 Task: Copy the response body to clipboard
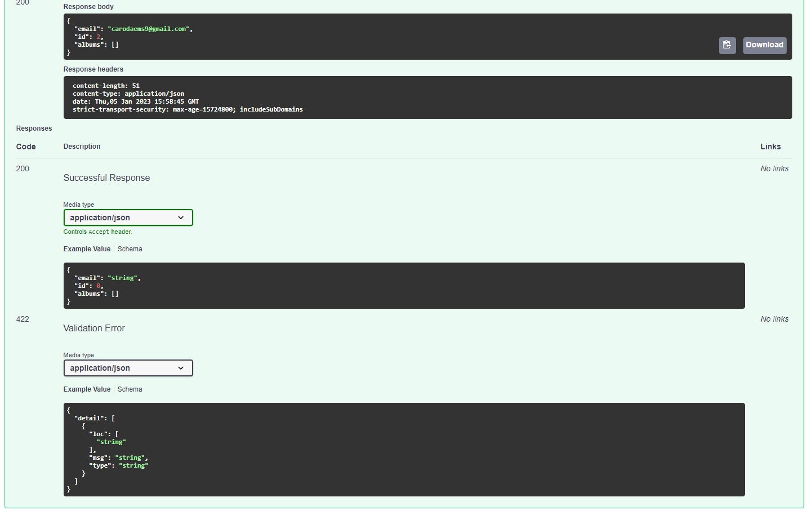727,45
